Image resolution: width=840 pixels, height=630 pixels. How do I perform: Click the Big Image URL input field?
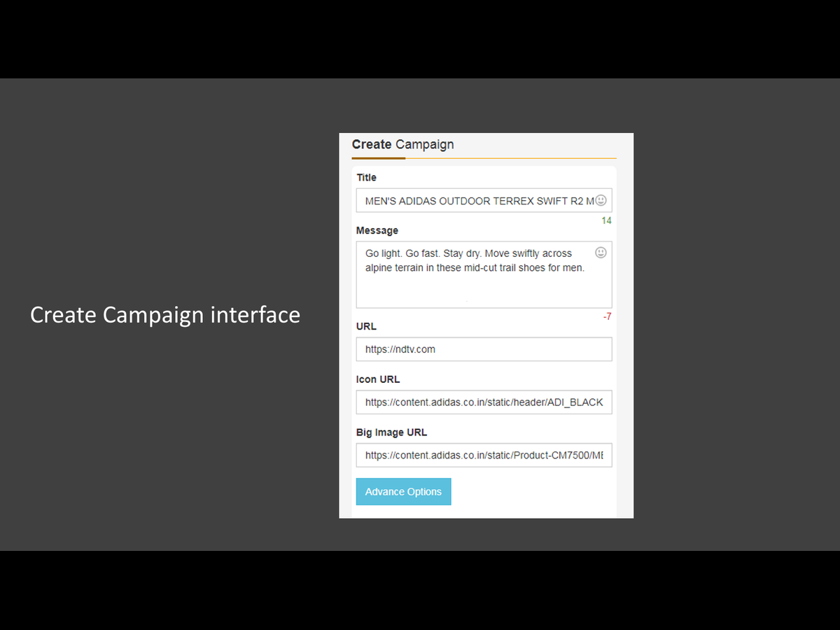(x=484, y=455)
